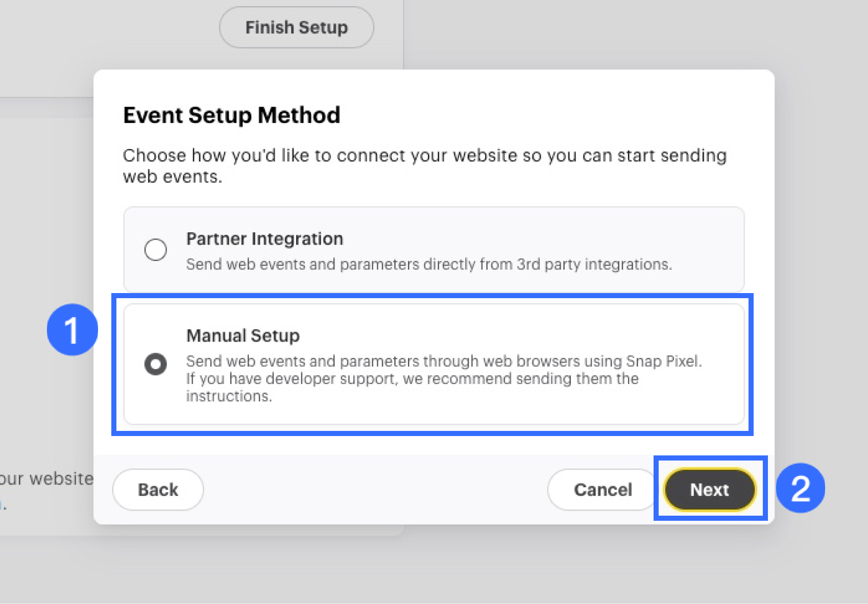Screen dimensions: 868x604
Task: Click the '3rd party integrations' description line
Action: click(429, 264)
